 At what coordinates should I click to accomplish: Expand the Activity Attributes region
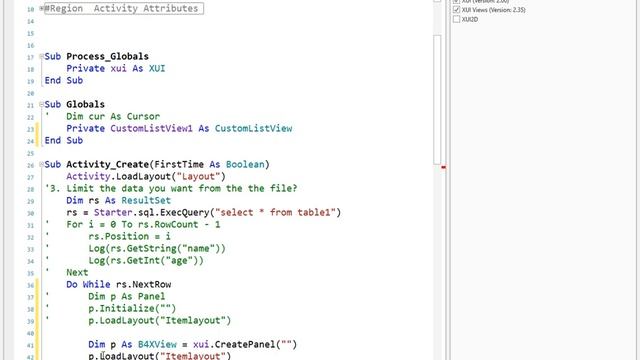point(41,8)
